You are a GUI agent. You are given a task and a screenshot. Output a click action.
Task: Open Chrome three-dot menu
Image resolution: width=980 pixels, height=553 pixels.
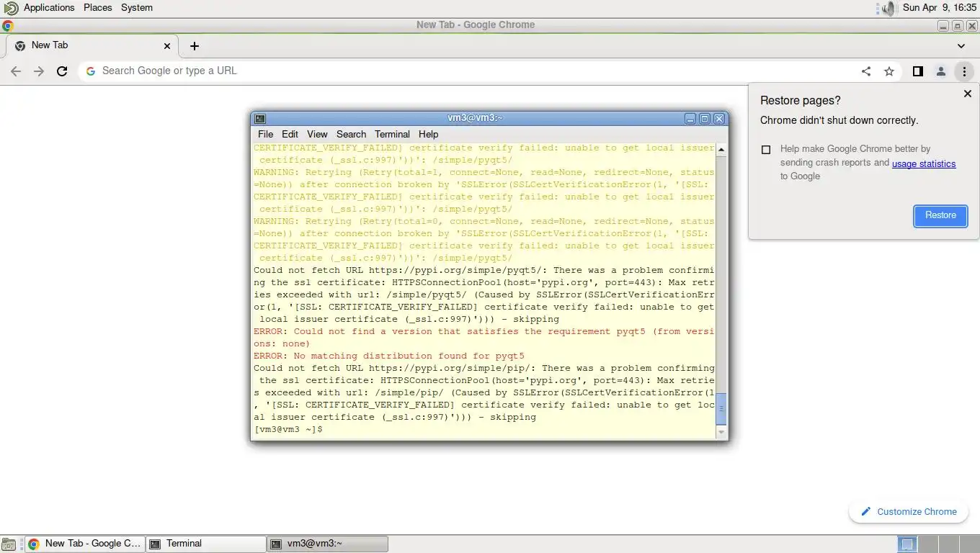964,71
